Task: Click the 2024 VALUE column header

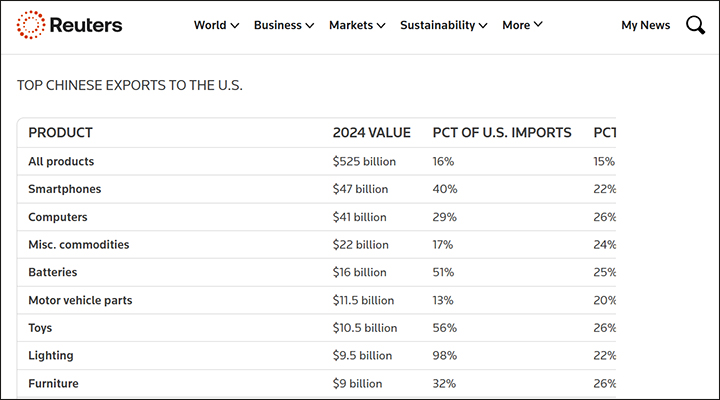Action: [371, 133]
